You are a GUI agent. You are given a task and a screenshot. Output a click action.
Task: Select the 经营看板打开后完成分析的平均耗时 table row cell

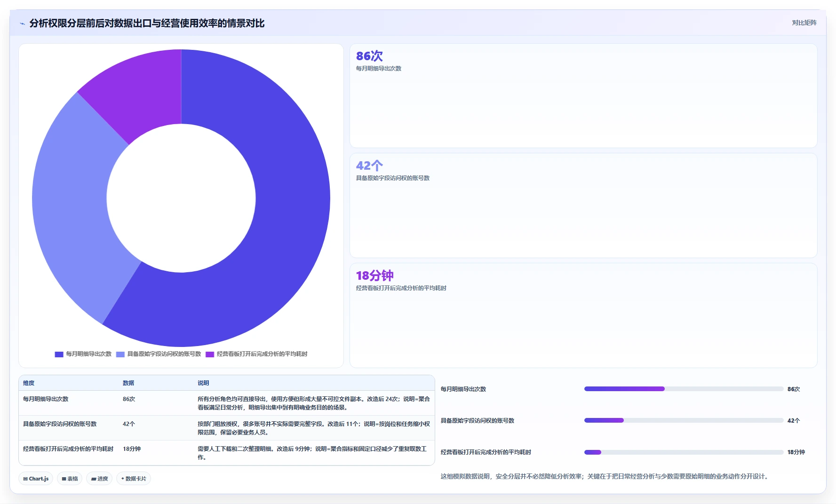coord(68,449)
